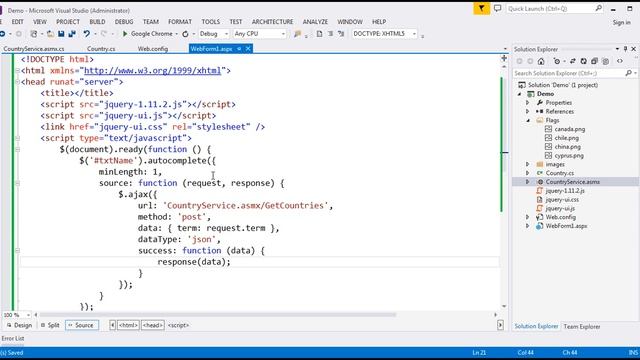Switch to CountryService.asmx.cs tab
This screenshot has width=640, height=360.
coord(34,49)
